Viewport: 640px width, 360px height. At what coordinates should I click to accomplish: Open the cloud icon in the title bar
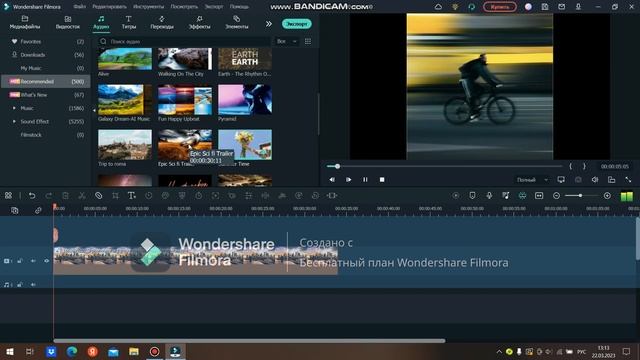click(x=438, y=7)
